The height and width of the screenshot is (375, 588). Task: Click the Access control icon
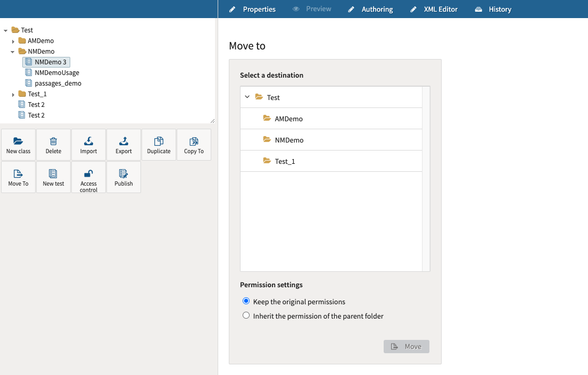[88, 177]
